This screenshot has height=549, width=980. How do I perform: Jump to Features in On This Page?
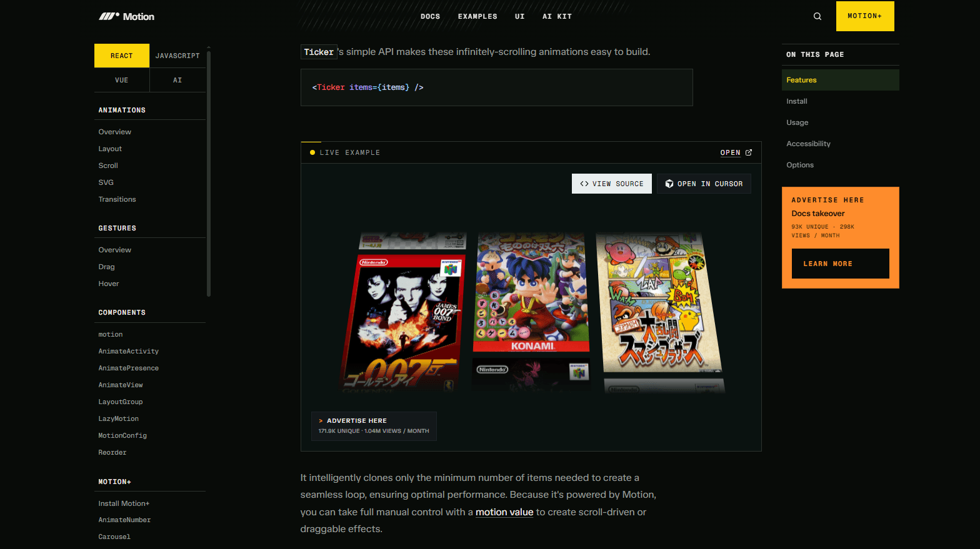(841, 80)
